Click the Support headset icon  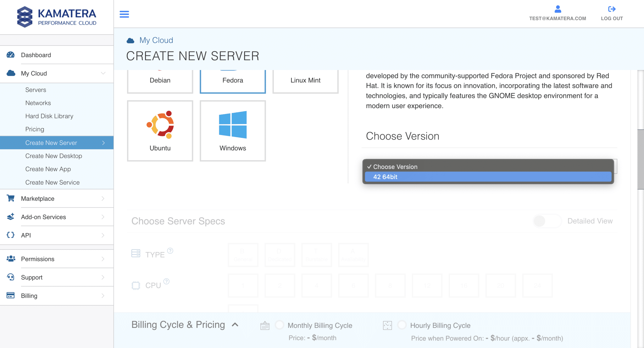[11, 277]
